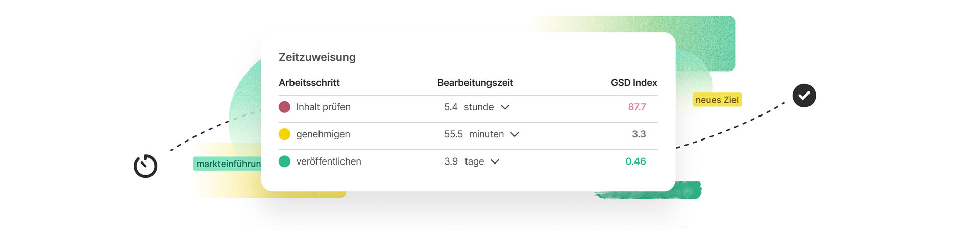980x233 pixels.
Task: Edit the 3.9 processing time value
Action: [451, 161]
